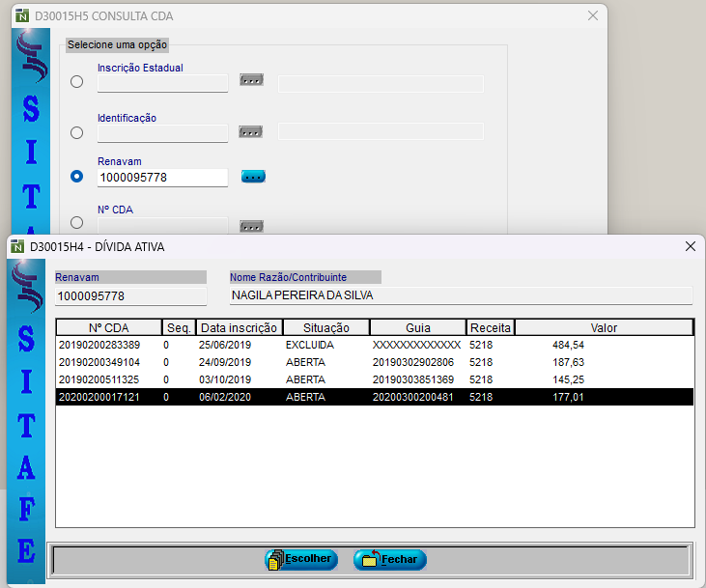This screenshot has width=706, height=588.
Task: Click the Fechar button
Action: click(x=389, y=559)
